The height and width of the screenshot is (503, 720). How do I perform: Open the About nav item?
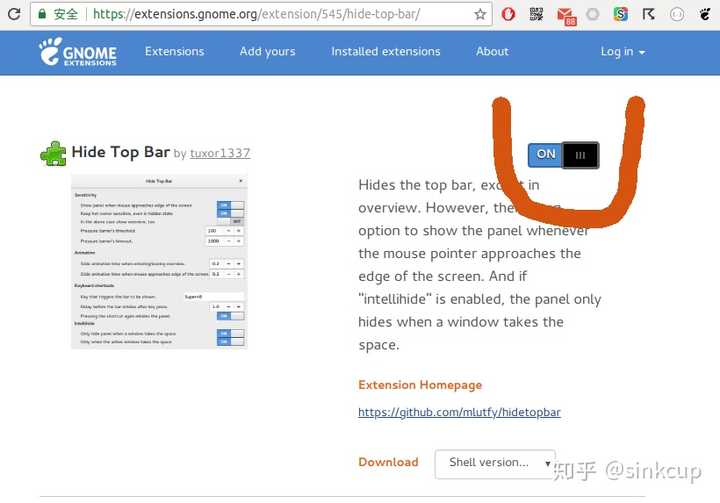point(492,51)
